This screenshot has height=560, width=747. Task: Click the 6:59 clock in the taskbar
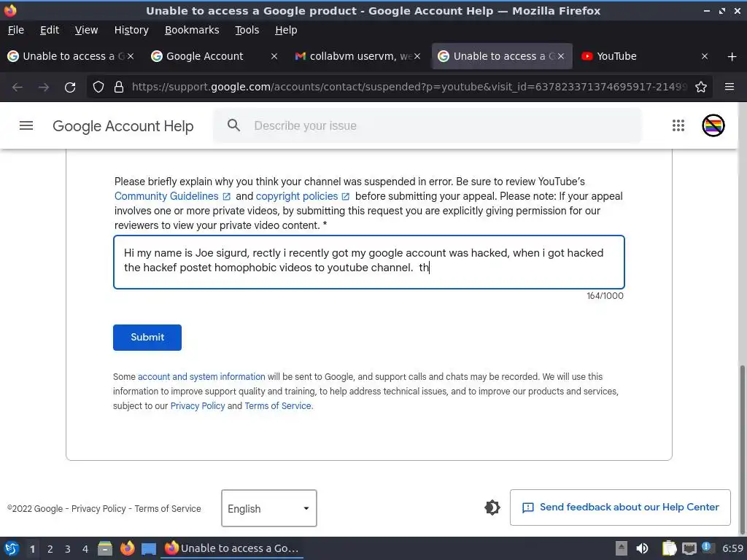(732, 548)
